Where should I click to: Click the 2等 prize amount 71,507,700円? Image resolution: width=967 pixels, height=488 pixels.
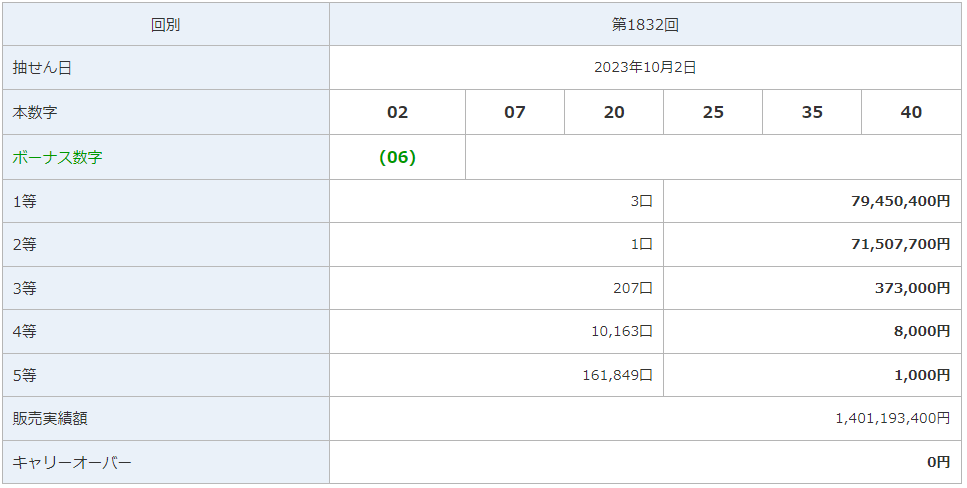[x=900, y=244]
